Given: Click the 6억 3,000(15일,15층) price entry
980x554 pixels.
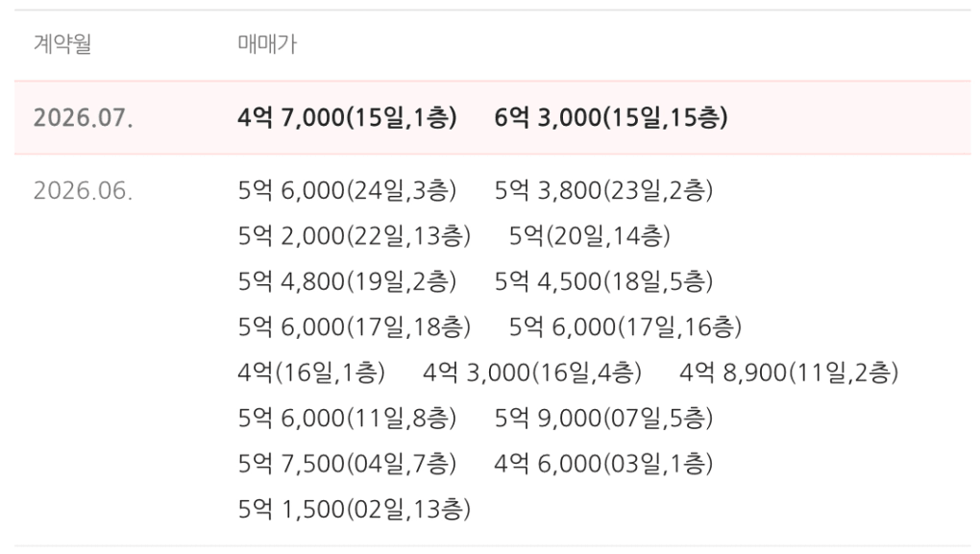Looking at the screenshot, I should point(611,117).
